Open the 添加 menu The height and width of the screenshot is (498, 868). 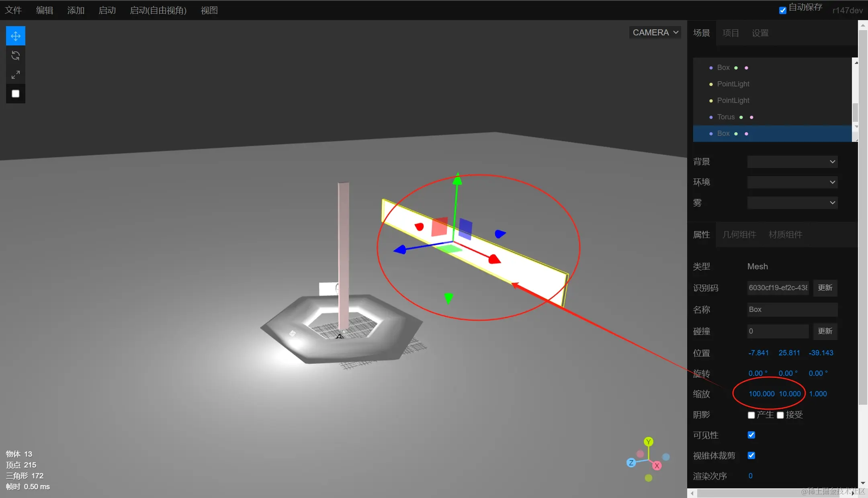point(76,10)
